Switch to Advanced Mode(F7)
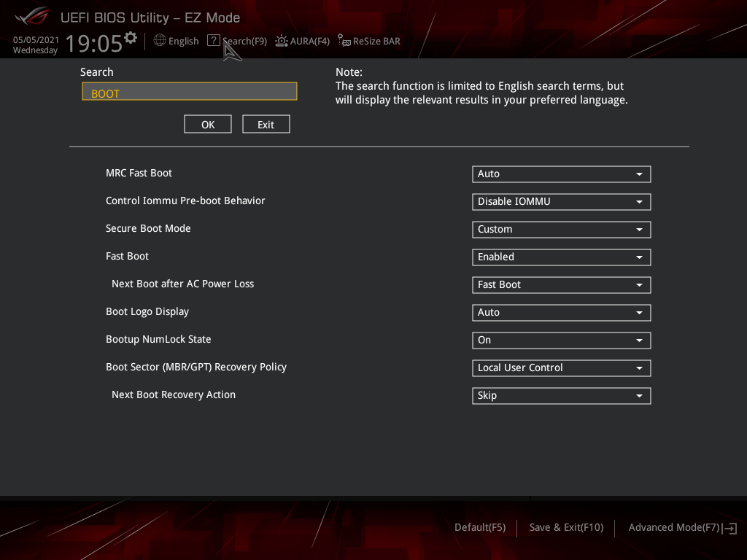 point(674,527)
